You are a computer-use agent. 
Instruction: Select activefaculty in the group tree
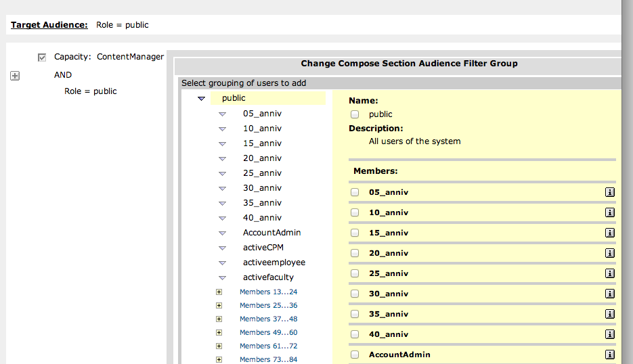point(268,277)
